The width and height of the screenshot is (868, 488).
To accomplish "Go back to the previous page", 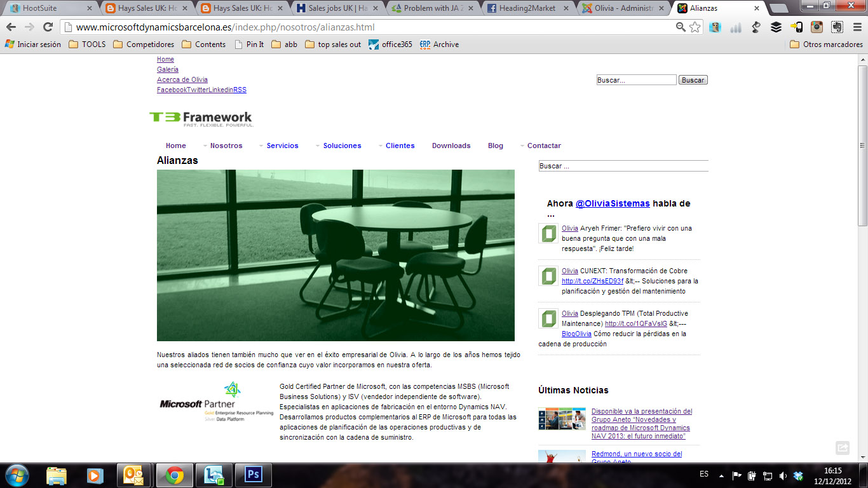I will [11, 27].
